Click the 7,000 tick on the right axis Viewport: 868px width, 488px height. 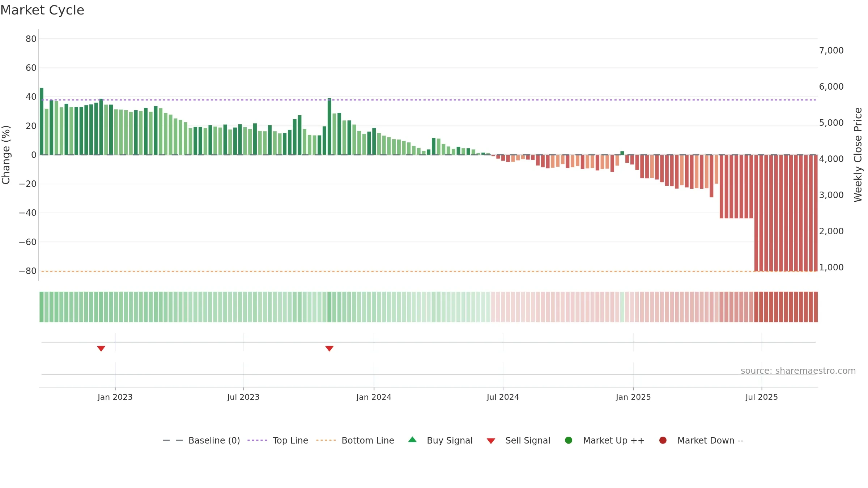pos(831,50)
